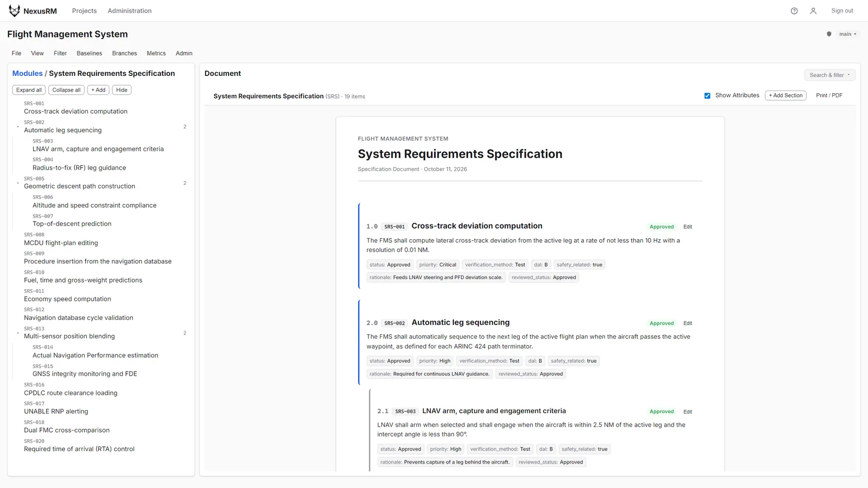Click the priority: Critical attribute chip
The height and width of the screenshot is (488, 868).
[438, 265]
